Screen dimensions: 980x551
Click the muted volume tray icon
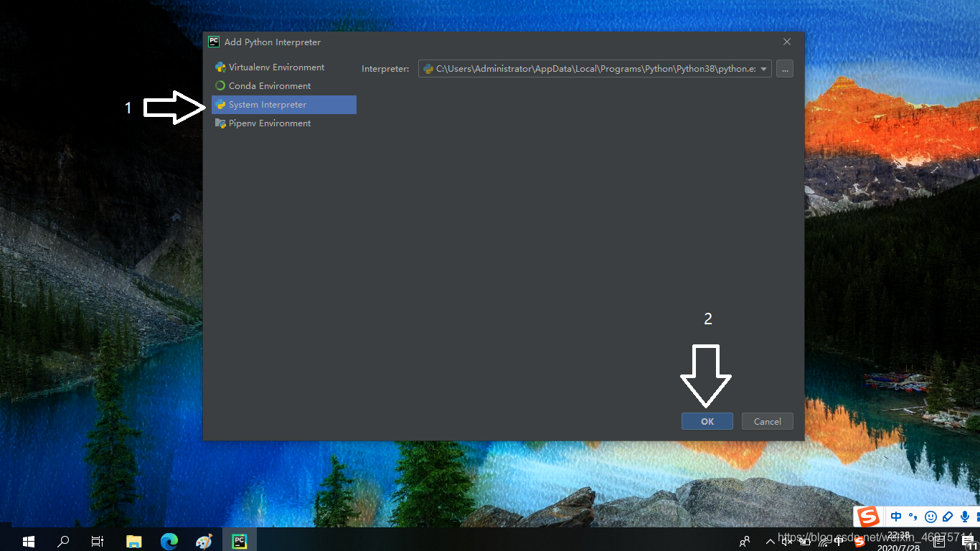pyautogui.click(x=787, y=542)
